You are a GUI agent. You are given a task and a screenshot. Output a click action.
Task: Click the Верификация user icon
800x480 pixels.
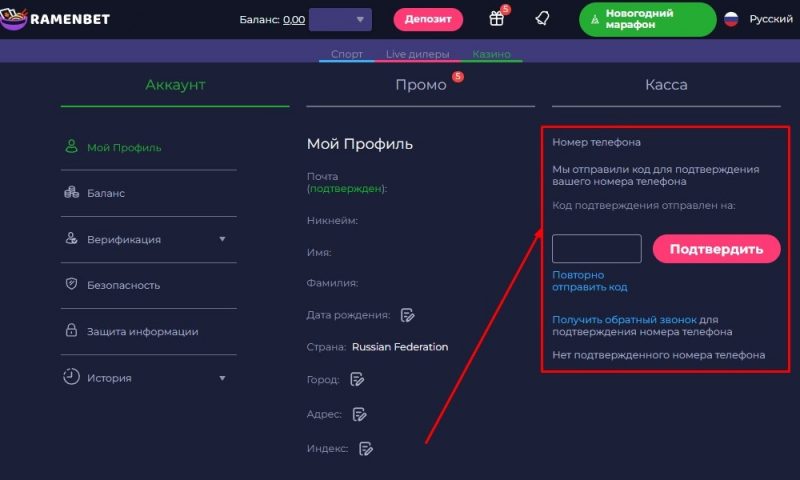pos(71,238)
